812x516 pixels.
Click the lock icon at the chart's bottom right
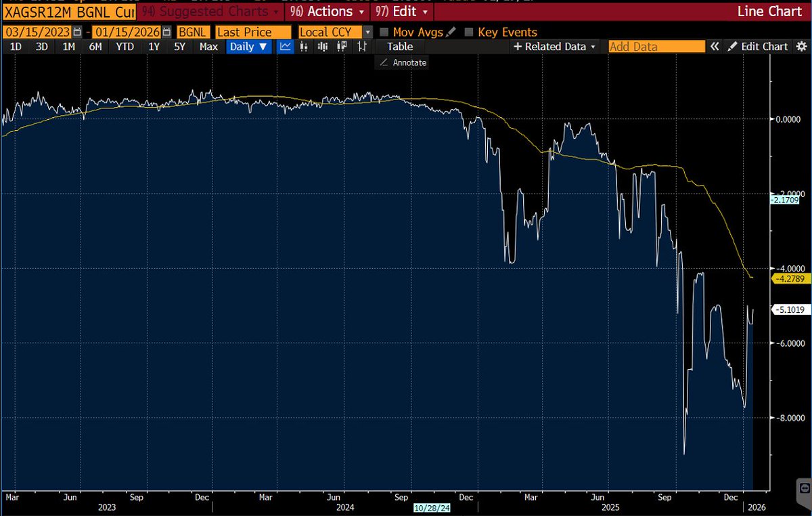pyautogui.click(x=804, y=487)
